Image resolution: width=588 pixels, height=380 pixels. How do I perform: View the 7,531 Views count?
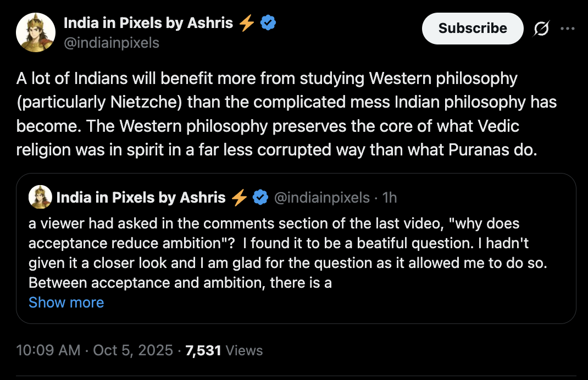[224, 350]
